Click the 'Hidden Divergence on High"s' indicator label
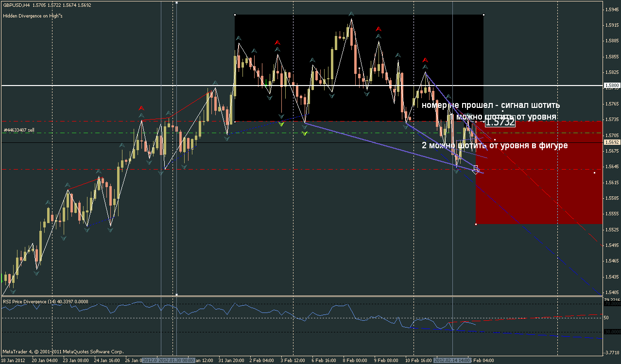 [x=33, y=16]
